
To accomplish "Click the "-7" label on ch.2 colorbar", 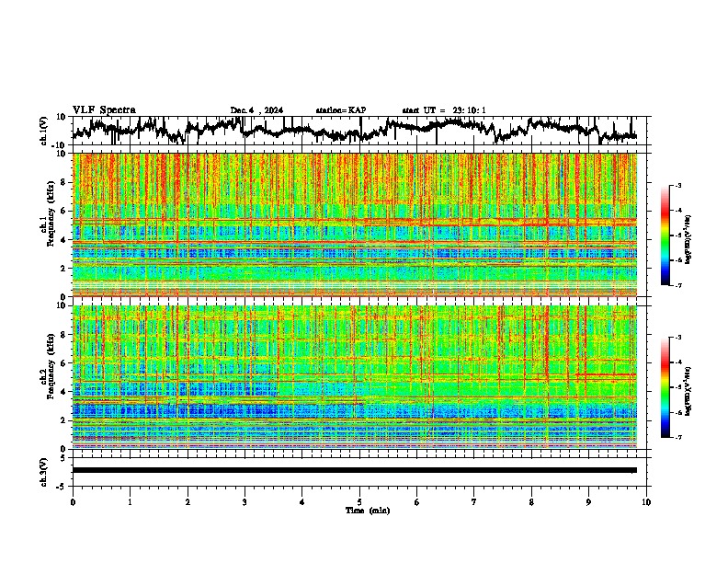I will click(677, 437).
